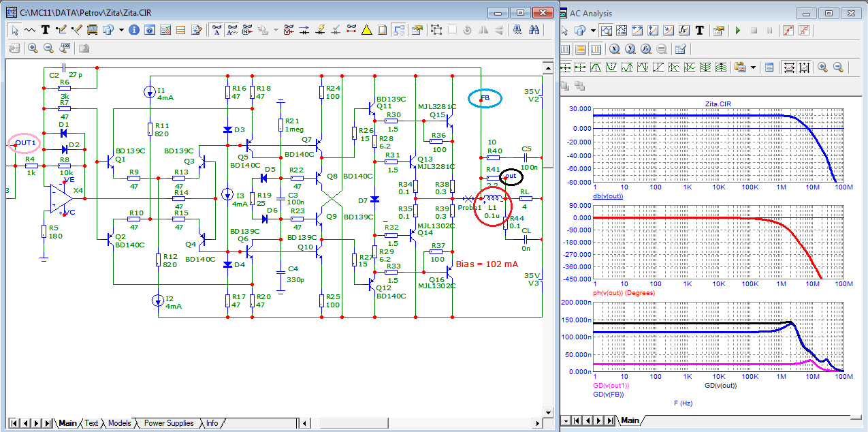Pause the AC analysis run
The image size is (868, 432).
769,31
